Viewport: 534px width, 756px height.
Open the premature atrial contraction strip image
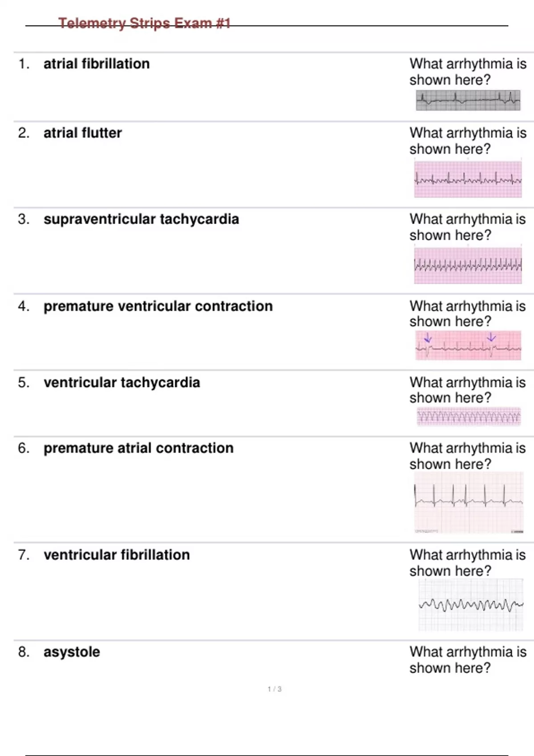pyautogui.click(x=469, y=502)
